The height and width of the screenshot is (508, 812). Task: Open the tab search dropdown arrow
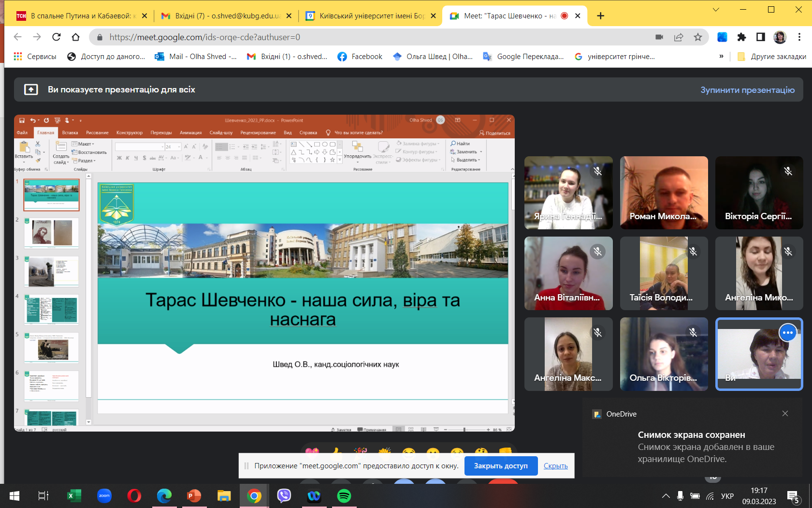pos(716,10)
